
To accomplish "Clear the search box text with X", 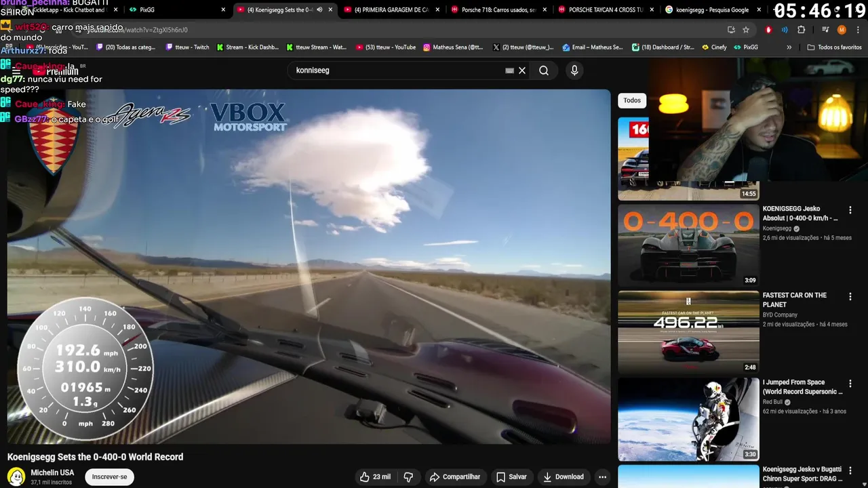I will coord(522,70).
